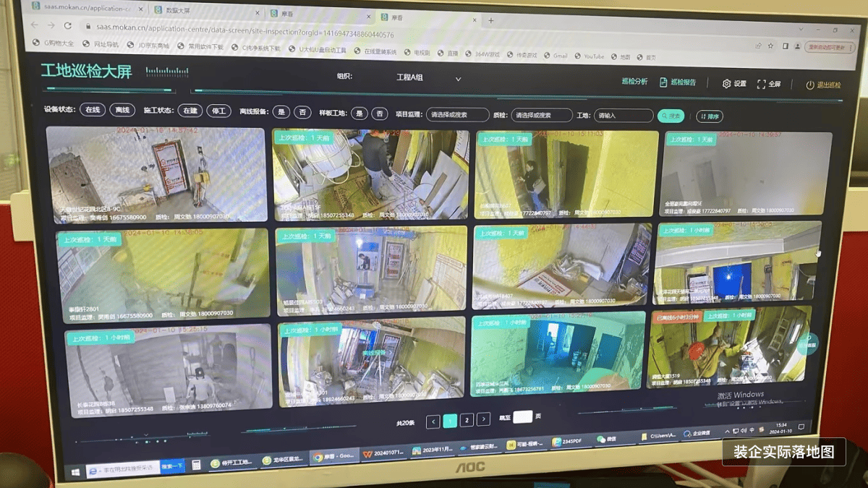This screenshot has height=488, width=868.
Task: Open WPS 202401071 taskbar item
Action: pyautogui.click(x=383, y=453)
